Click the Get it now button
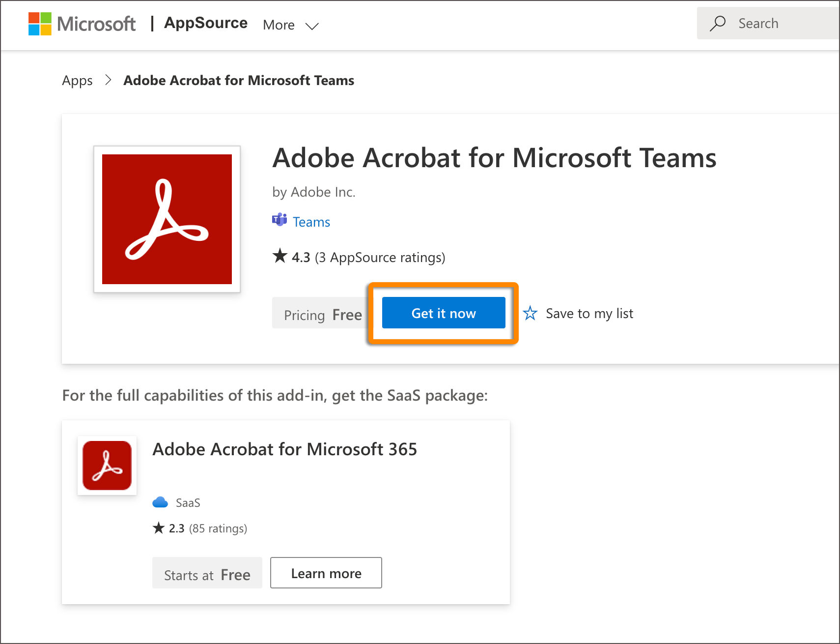 pos(444,313)
